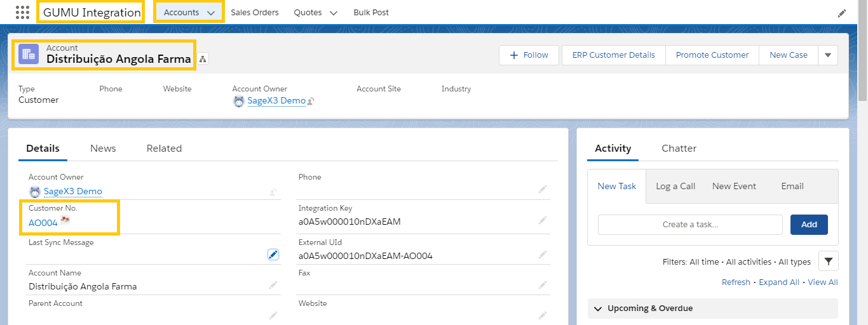
Task: Select the New Event tab
Action: 734,186
